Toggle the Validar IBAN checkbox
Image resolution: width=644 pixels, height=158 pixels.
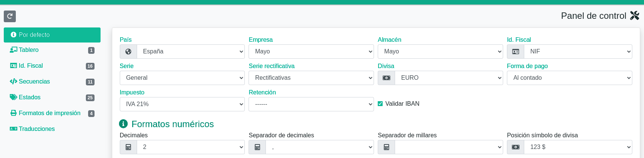(380, 104)
